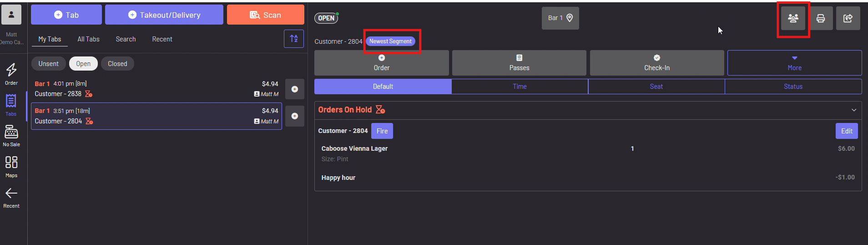This screenshot has height=245, width=868.
Task: Switch to the Seat view tab
Action: coord(656,87)
